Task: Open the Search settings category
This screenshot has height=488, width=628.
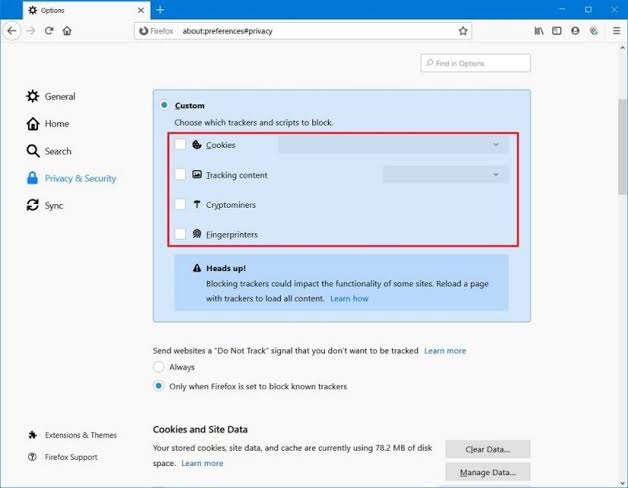Action: point(48,151)
